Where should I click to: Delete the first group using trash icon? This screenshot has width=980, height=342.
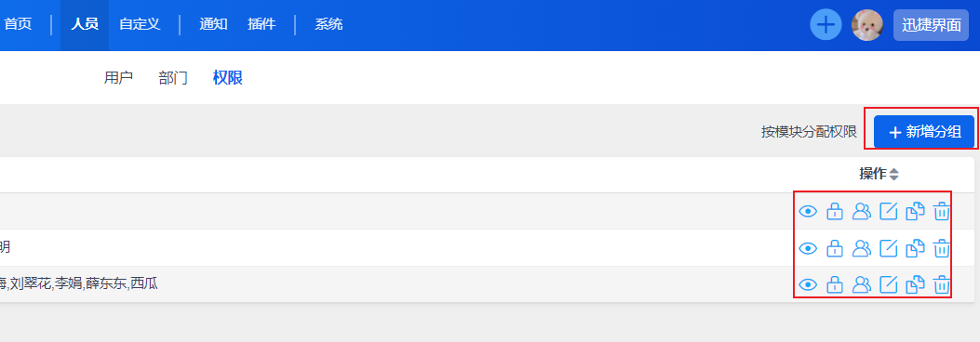(941, 212)
